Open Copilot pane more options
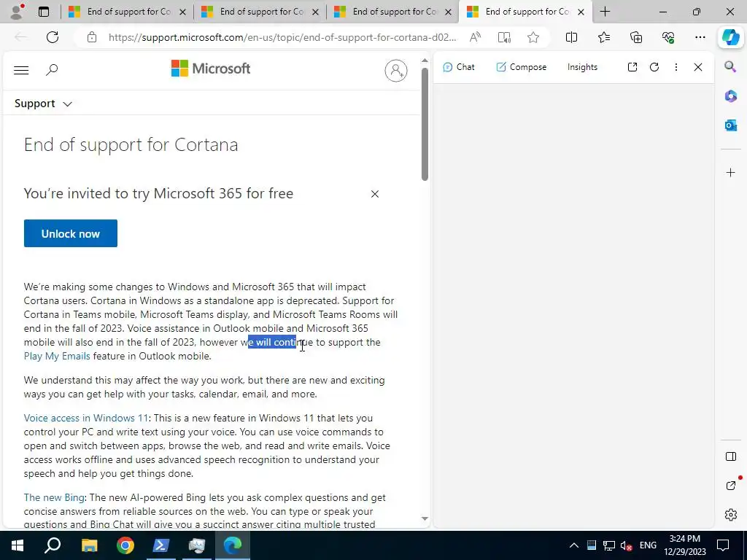The height and width of the screenshot is (560, 747). pyautogui.click(x=676, y=67)
